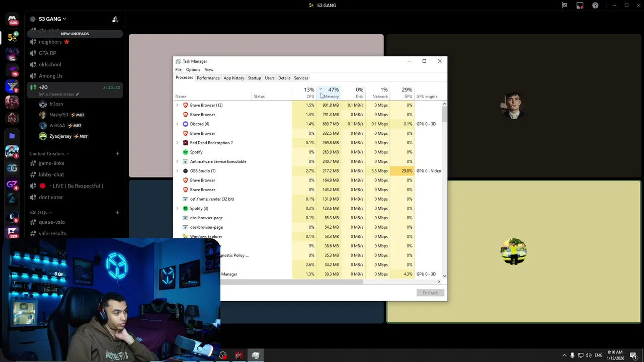644x362 pixels.
Task: Open the Windows notification center icon
Action: [x=633, y=355]
